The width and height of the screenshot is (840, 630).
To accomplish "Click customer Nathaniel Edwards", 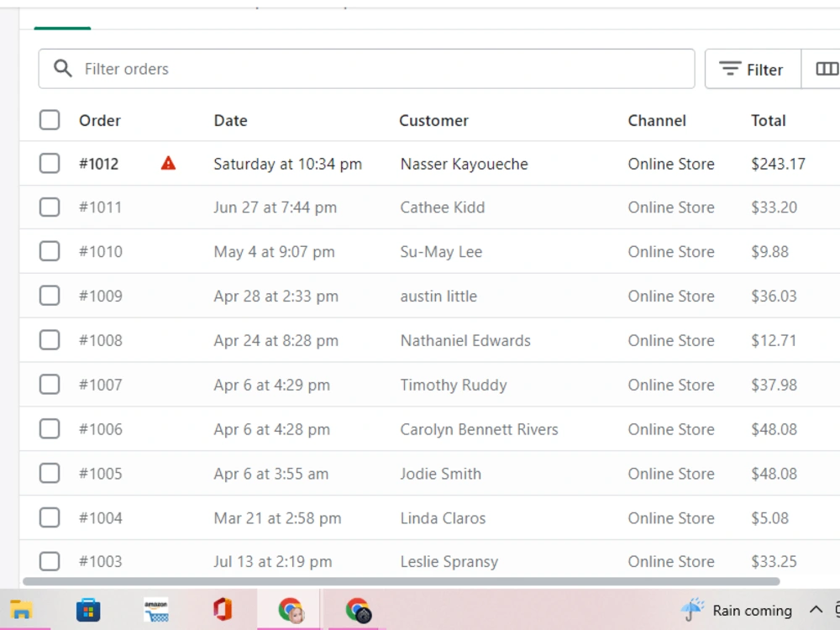I will pyautogui.click(x=465, y=341).
